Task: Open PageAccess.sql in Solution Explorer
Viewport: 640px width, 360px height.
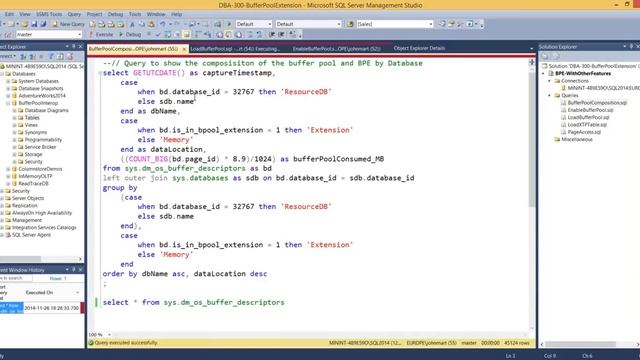Action: [584, 132]
